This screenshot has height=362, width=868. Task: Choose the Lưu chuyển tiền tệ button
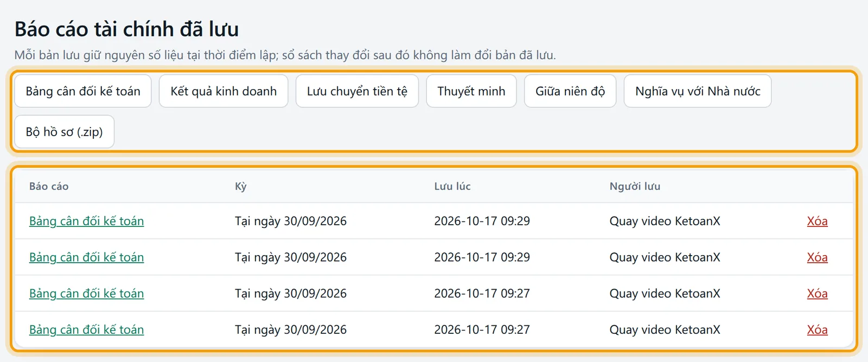coord(357,91)
